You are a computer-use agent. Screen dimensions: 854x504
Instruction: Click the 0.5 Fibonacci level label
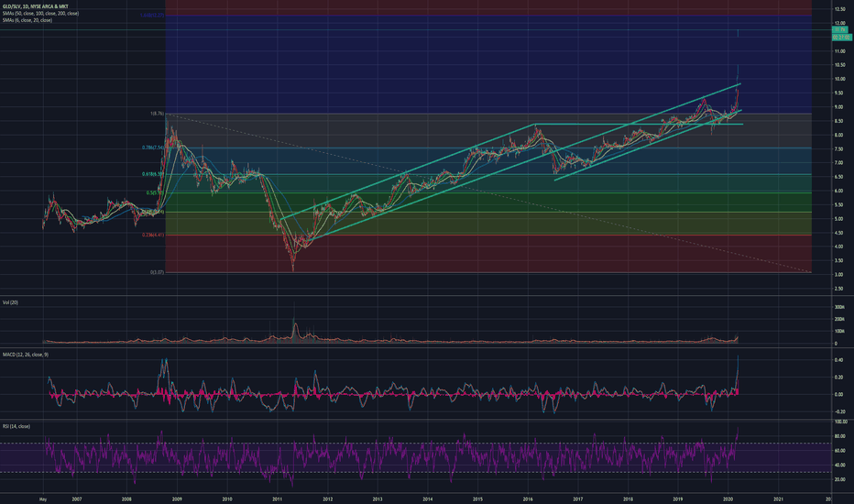[x=155, y=192]
